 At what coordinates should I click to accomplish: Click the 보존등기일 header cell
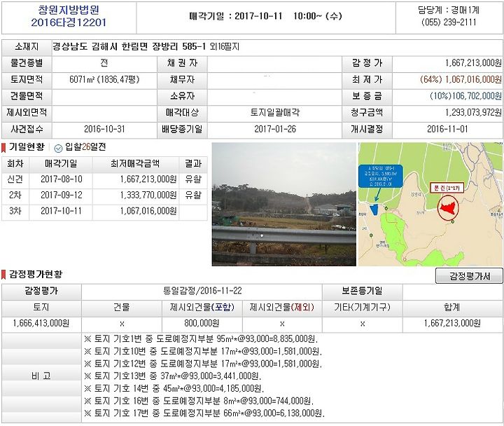pyautogui.click(x=362, y=291)
